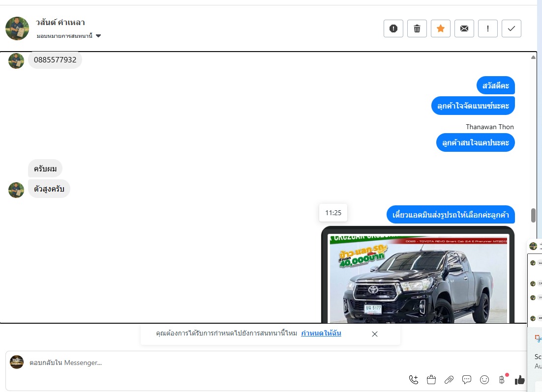The height and width of the screenshot is (392, 542).
Task: Click scroll-up arrow of chat pane
Action: (533, 57)
